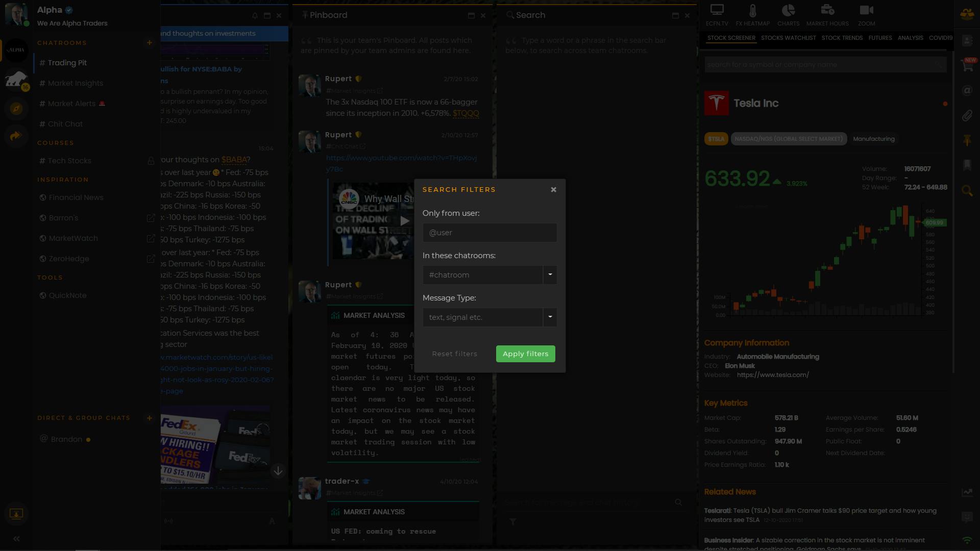Add a direct or group chat
This screenshot has height=551, width=980.
coord(150,418)
